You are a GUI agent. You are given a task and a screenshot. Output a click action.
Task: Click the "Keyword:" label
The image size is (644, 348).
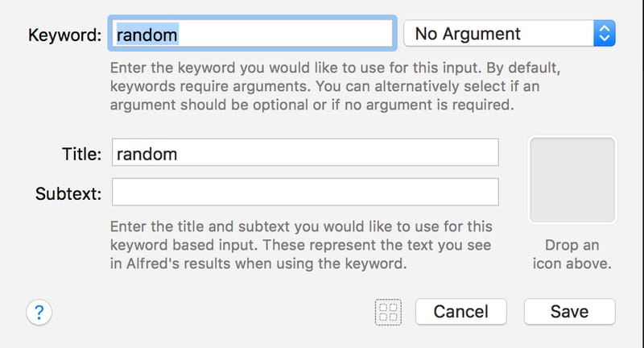pos(64,35)
